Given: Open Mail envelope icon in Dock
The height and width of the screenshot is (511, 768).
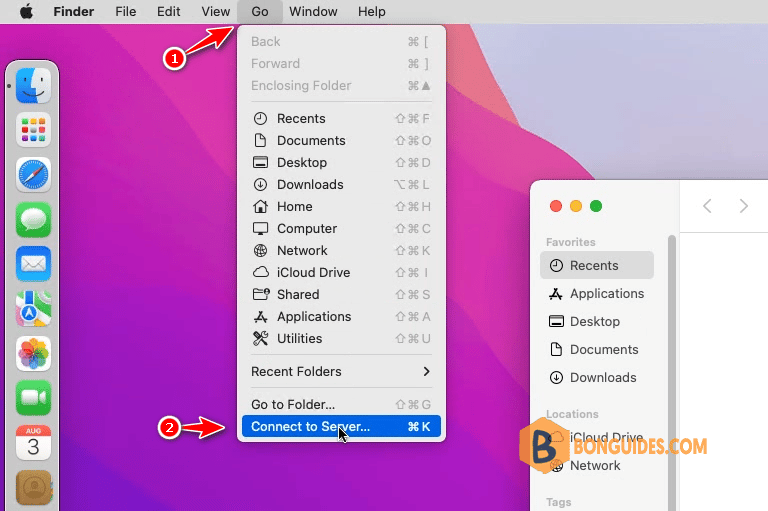Looking at the screenshot, I should coord(33,264).
